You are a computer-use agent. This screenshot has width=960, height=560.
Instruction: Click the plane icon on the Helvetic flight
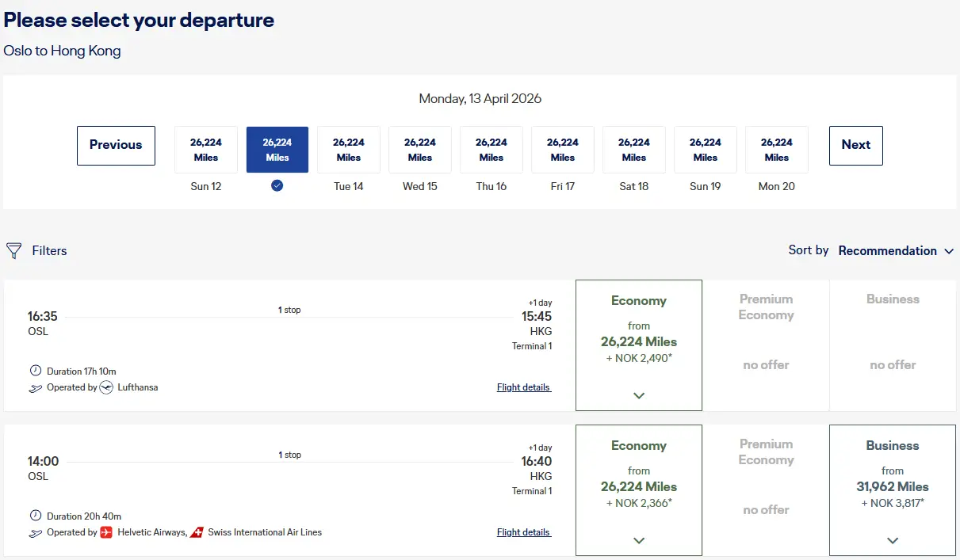pyautogui.click(x=36, y=533)
